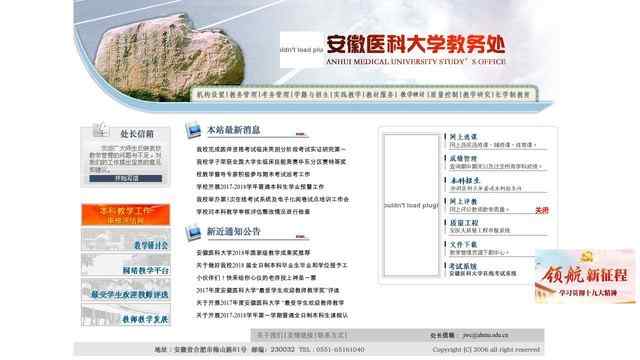Click the more marker after 新近通知公告
Screen dimensions: 640x360
coord(300,236)
